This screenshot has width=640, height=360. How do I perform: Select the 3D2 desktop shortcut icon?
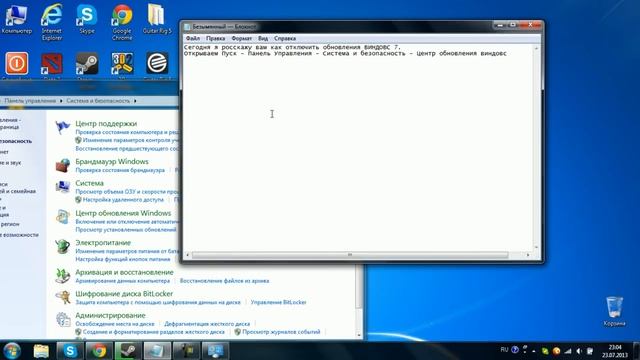point(122,64)
